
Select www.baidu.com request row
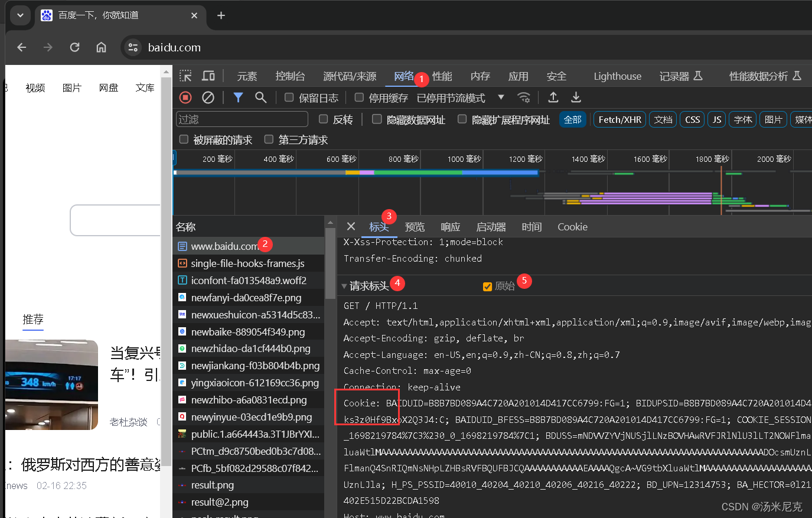click(249, 246)
